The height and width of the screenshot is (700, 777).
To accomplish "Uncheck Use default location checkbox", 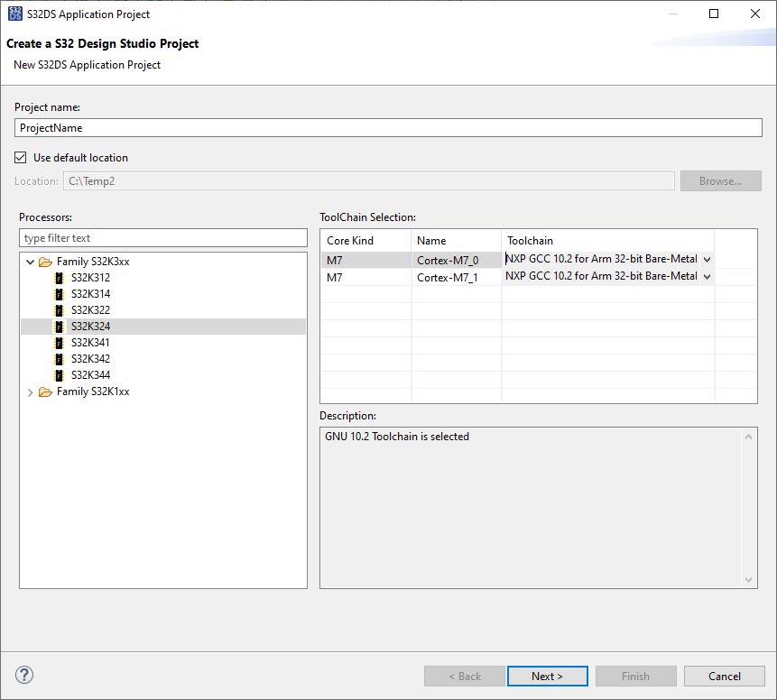I will [x=21, y=158].
